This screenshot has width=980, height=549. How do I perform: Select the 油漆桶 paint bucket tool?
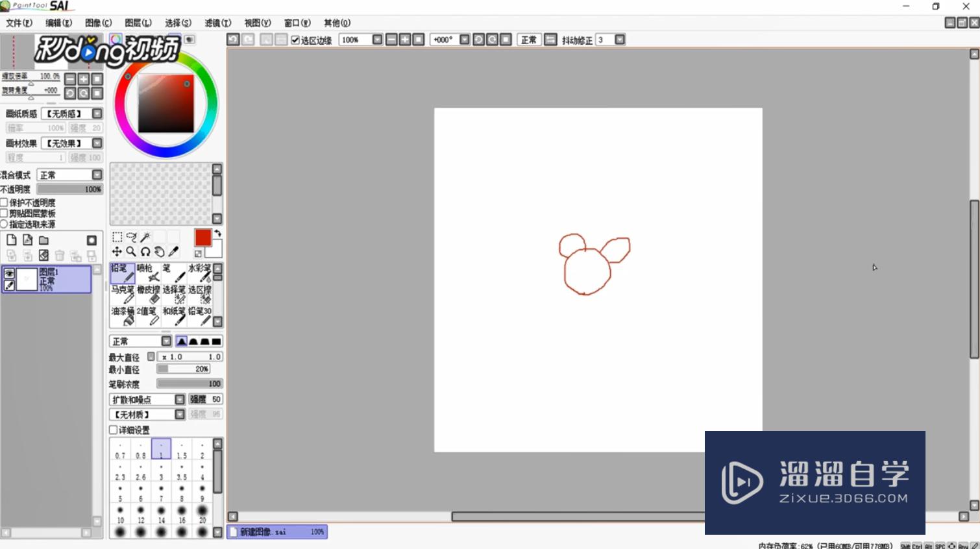(122, 316)
